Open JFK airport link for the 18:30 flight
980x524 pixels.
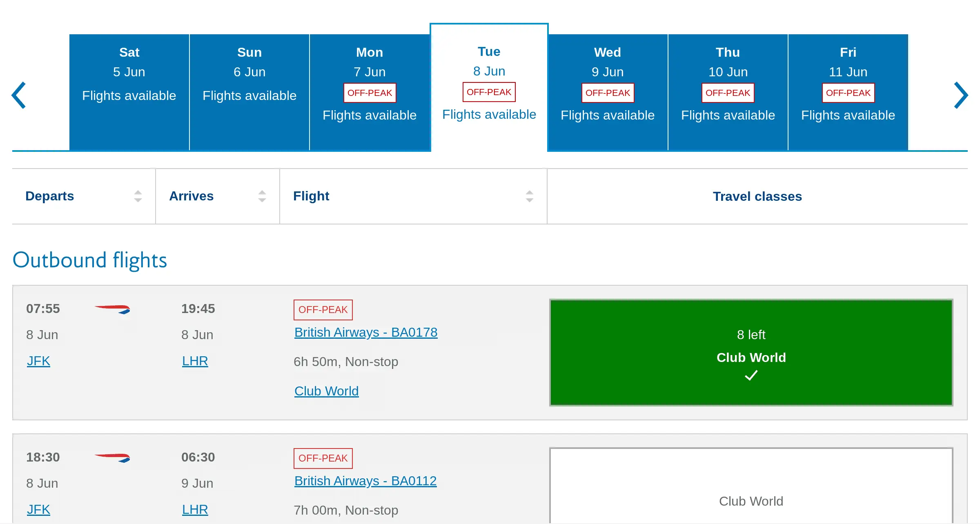[38, 509]
